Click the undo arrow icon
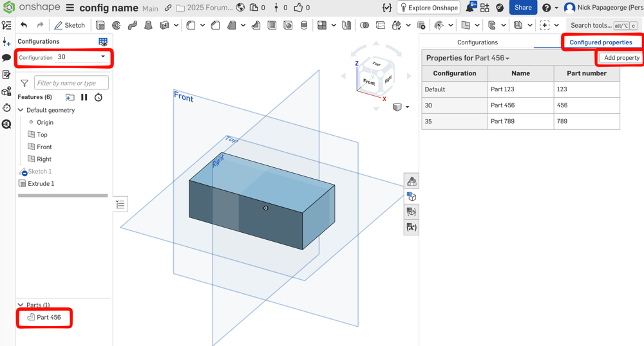 (x=24, y=26)
